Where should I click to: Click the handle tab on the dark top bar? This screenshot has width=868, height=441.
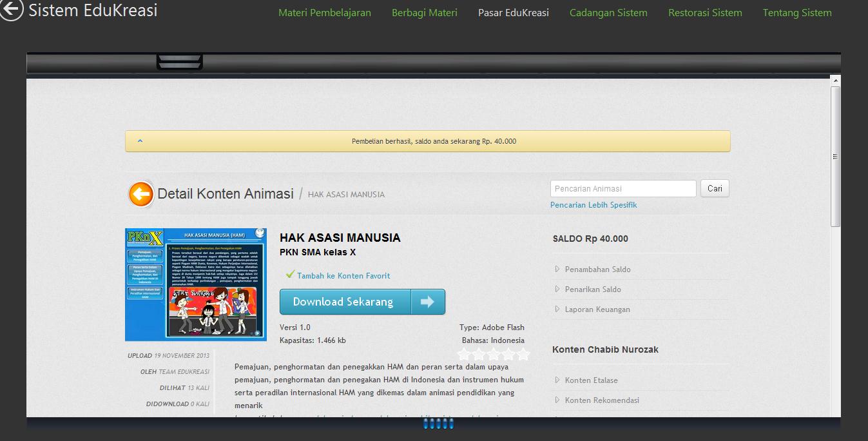point(180,62)
